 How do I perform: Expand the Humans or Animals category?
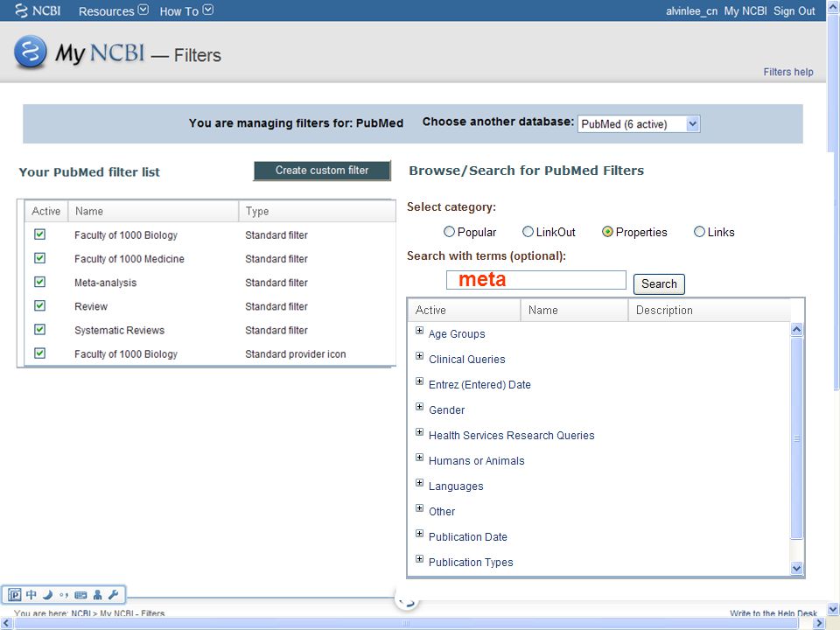tap(419, 457)
